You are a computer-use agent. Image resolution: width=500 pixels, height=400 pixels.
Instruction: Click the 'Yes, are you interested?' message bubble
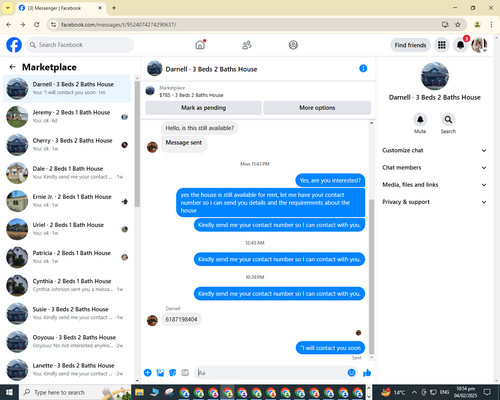[330, 180]
